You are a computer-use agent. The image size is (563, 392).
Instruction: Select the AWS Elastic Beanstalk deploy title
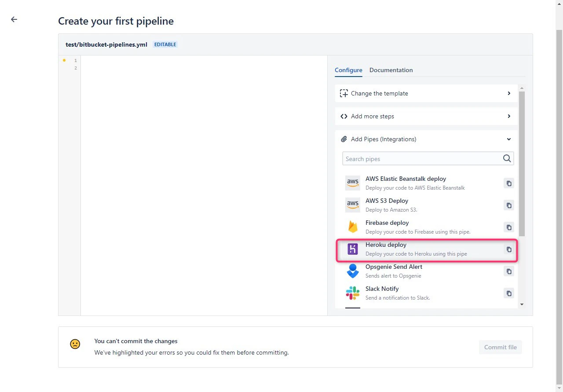[x=406, y=179]
